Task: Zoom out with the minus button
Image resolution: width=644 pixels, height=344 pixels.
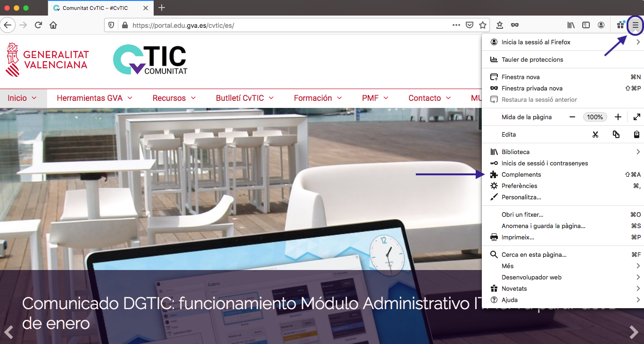Action: [x=572, y=117]
